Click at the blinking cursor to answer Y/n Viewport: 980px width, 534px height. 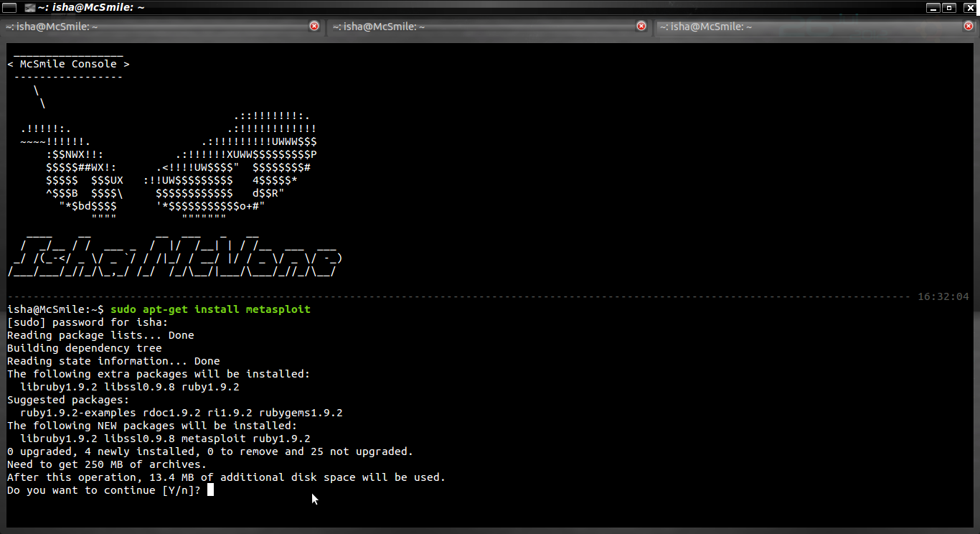[x=210, y=489]
